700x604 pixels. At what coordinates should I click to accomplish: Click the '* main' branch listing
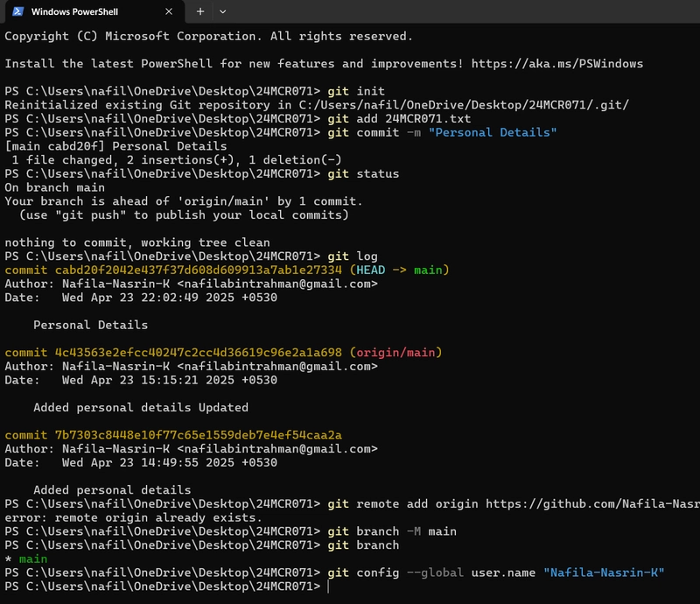[x=26, y=558]
